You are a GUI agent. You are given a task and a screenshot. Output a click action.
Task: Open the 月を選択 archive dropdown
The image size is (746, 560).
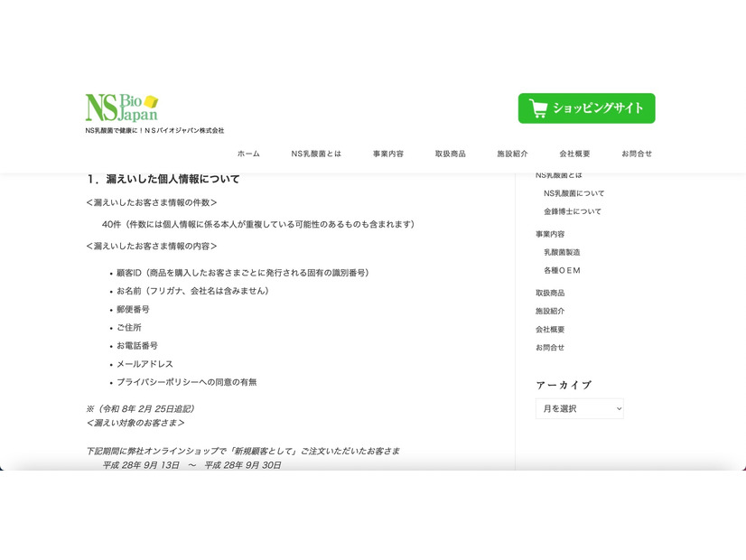[579, 408]
